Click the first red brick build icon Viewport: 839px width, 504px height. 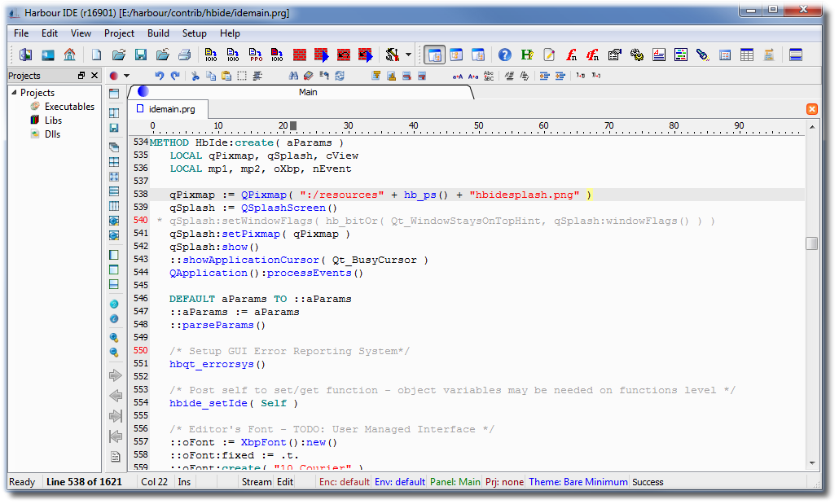[299, 55]
